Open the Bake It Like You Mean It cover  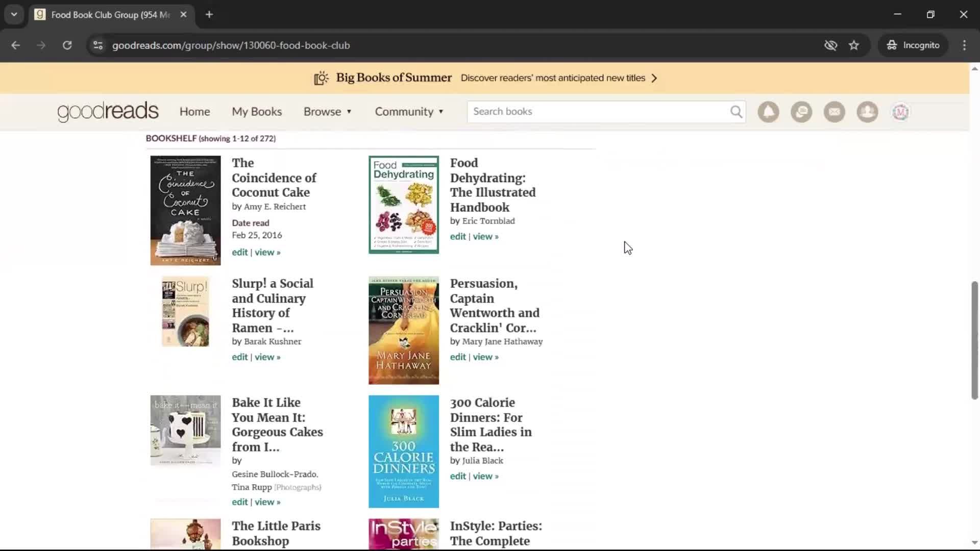click(185, 431)
